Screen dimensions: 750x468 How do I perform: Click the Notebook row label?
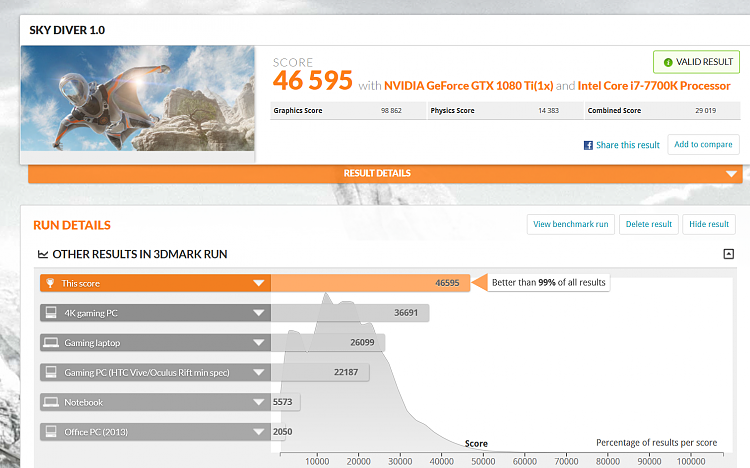click(84, 402)
